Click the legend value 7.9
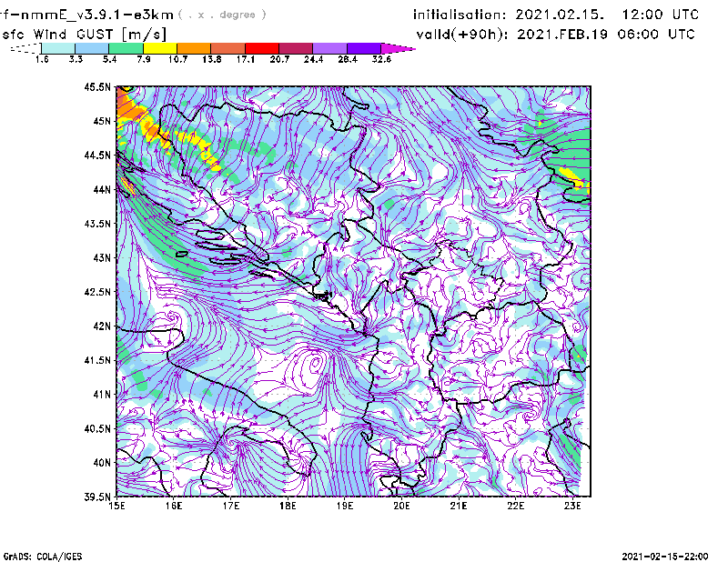Viewport: 728px width, 562px height. [144, 59]
